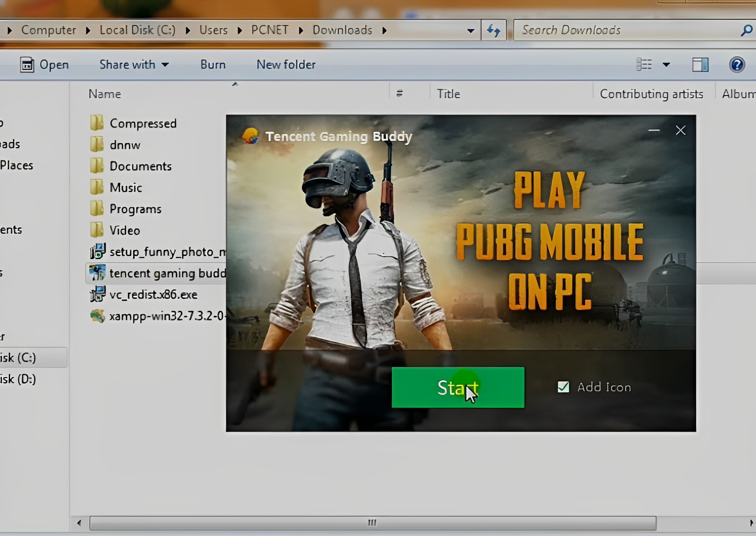The height and width of the screenshot is (536, 756).
Task: Sort by the # column header
Action: pos(400,94)
